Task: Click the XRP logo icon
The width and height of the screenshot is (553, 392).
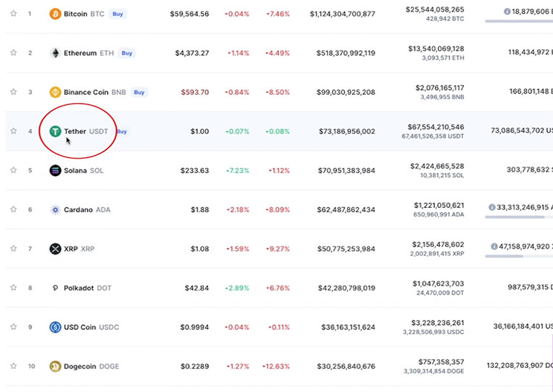Action: 55,249
